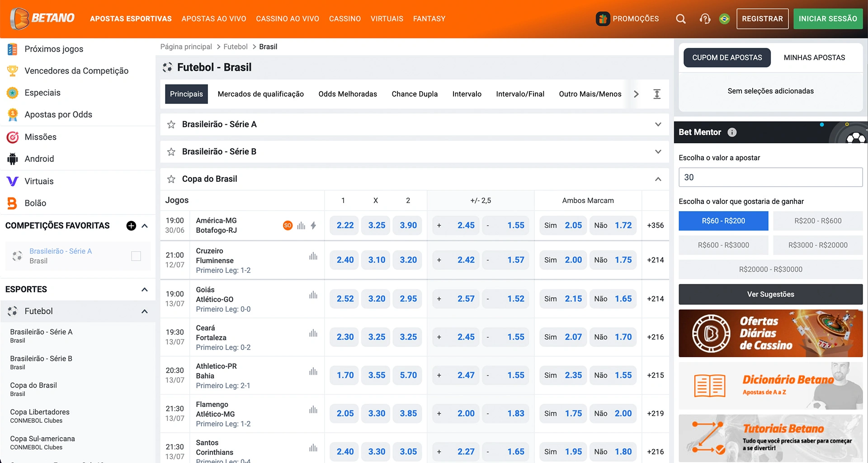Collapse Esportes sidebar section
Viewport: 868px width, 463px height.
[145, 289]
